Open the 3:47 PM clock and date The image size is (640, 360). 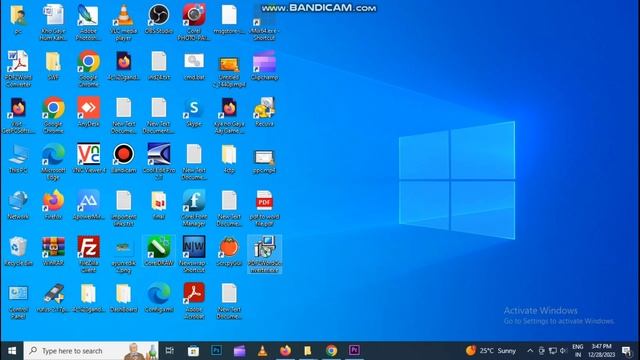pyautogui.click(x=602, y=351)
